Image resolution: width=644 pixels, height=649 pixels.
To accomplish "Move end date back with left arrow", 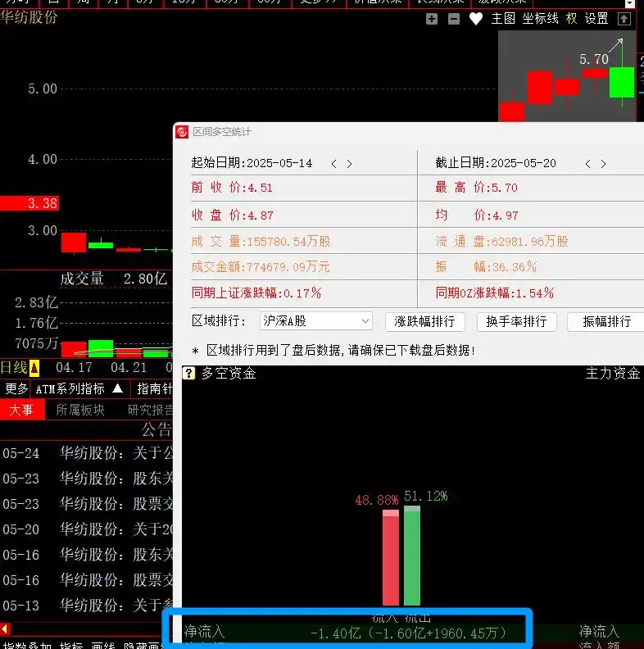I will pos(587,164).
